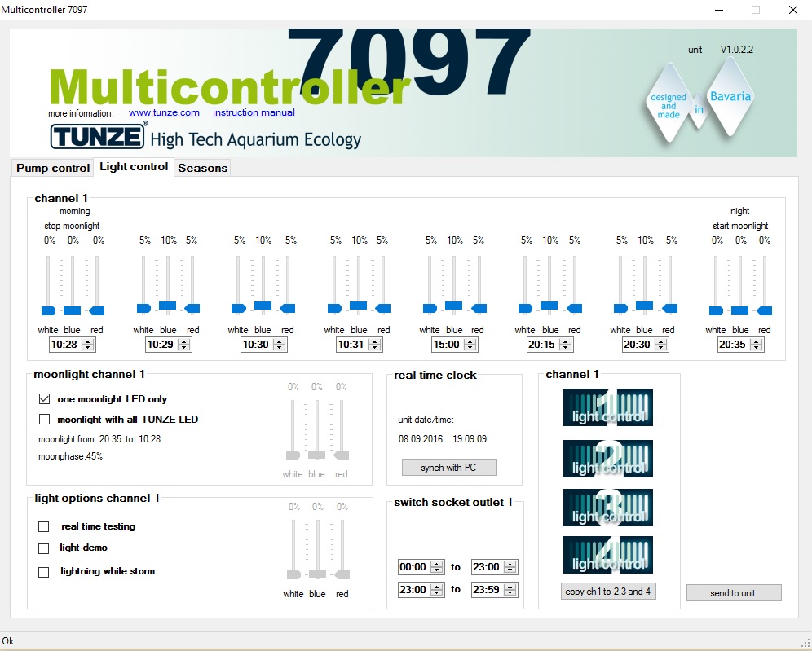This screenshot has width=812, height=651.
Task: Click the white slider above the 20:15 time
Action: click(525, 309)
